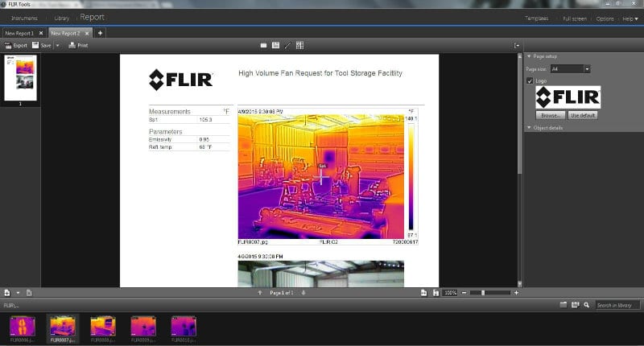
Task: Click the Print icon in the toolbar
Action: point(72,46)
